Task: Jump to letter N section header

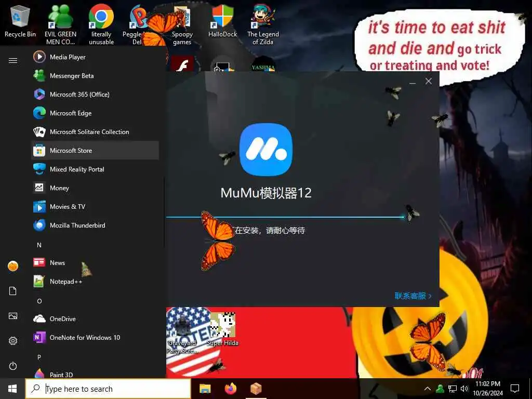Action: 39,245
